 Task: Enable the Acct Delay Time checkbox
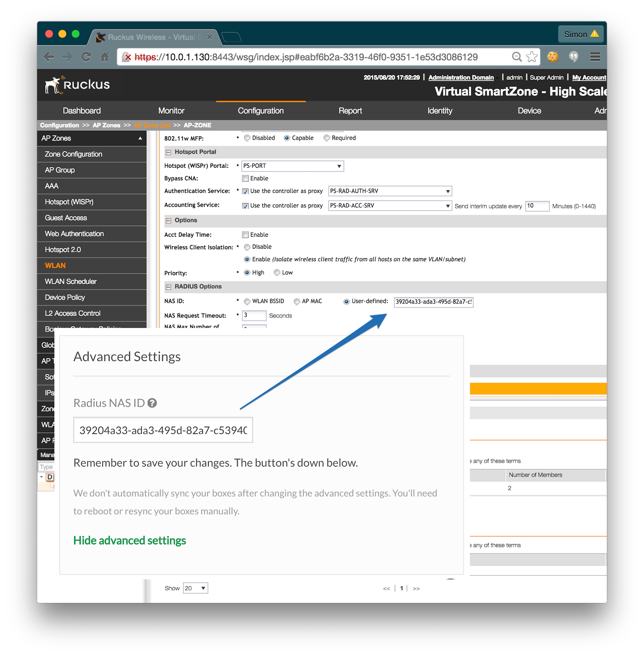tap(245, 235)
